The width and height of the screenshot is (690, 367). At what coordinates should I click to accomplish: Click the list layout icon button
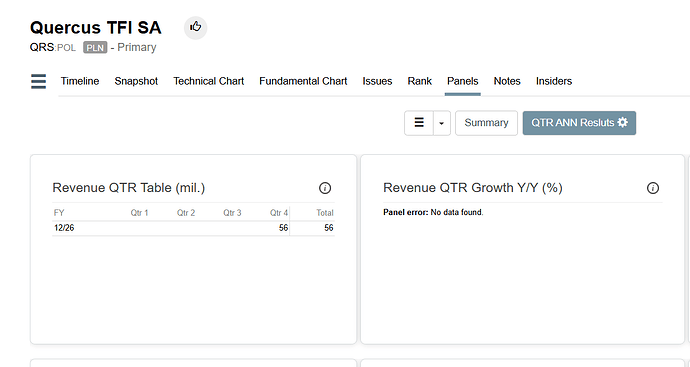tap(419, 123)
